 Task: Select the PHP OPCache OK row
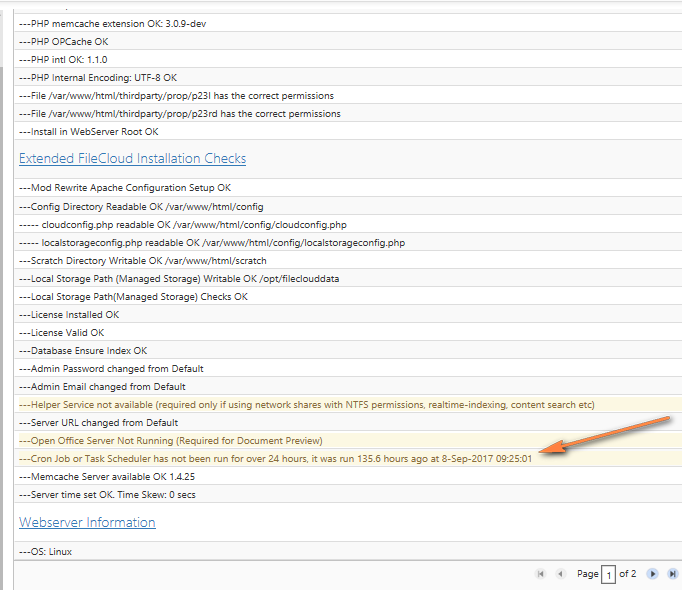coord(64,41)
